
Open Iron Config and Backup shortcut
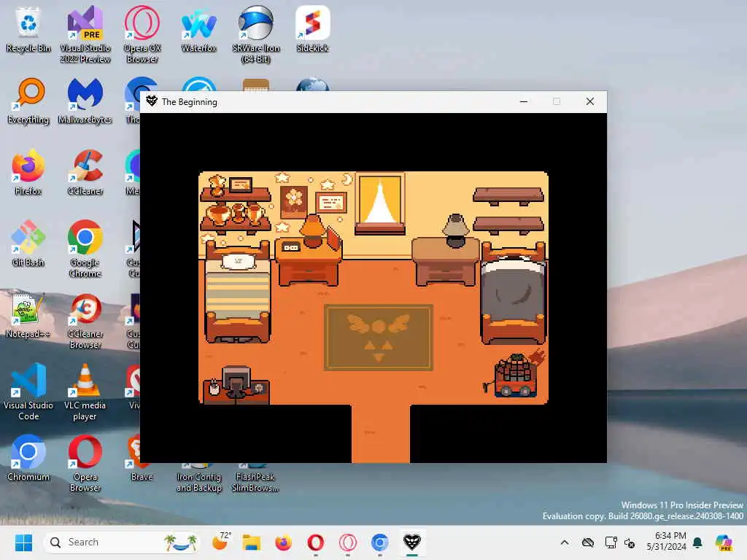tap(198, 478)
